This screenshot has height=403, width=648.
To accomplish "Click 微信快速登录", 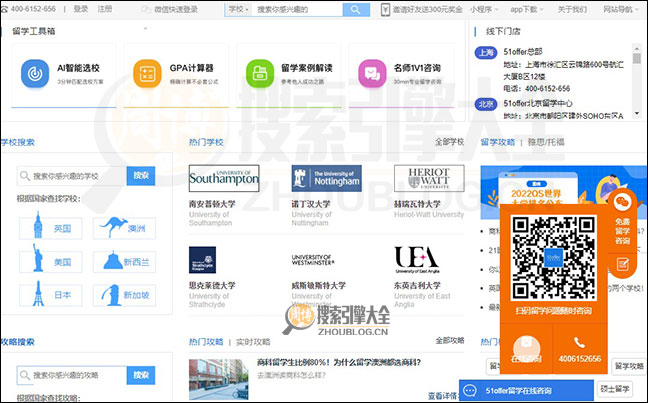I will (x=170, y=9).
